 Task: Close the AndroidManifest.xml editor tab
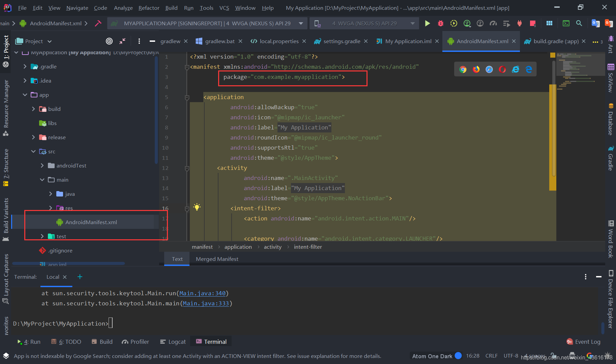514,41
